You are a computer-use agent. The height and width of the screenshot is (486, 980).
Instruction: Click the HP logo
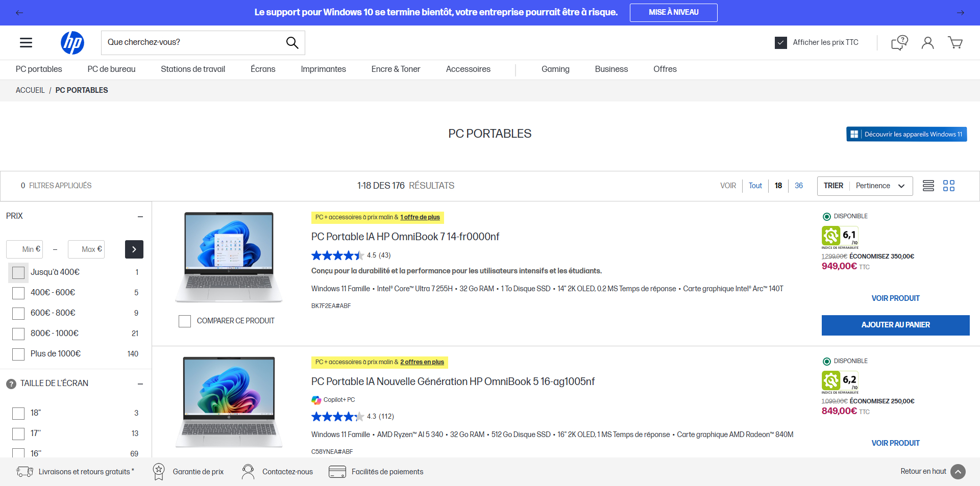tap(72, 43)
